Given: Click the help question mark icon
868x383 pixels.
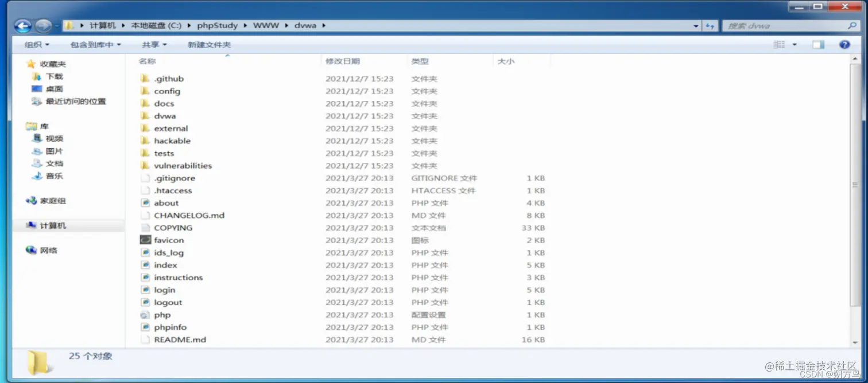Looking at the screenshot, I should [844, 44].
